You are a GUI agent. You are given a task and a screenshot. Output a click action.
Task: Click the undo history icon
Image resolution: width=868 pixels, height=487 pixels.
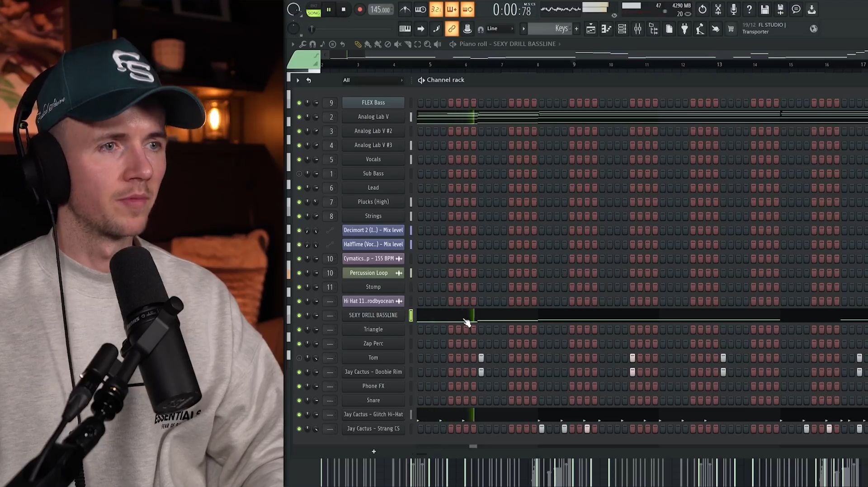tap(702, 9)
